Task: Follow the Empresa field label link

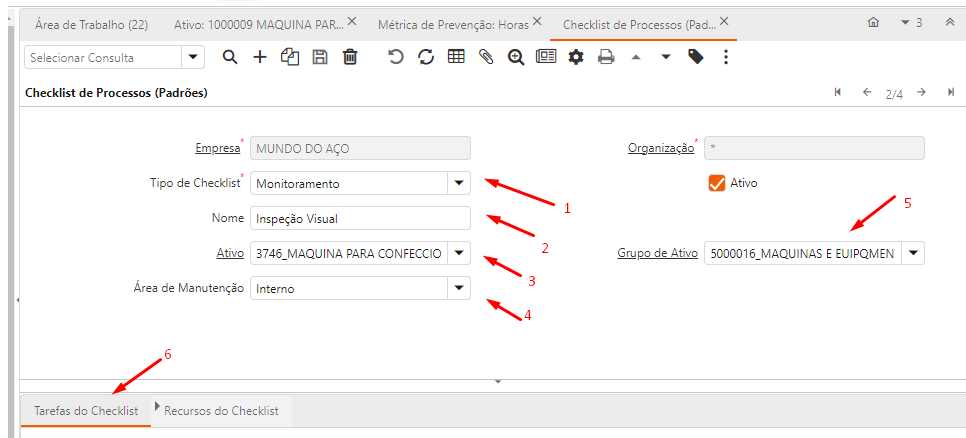Action: 217,148
